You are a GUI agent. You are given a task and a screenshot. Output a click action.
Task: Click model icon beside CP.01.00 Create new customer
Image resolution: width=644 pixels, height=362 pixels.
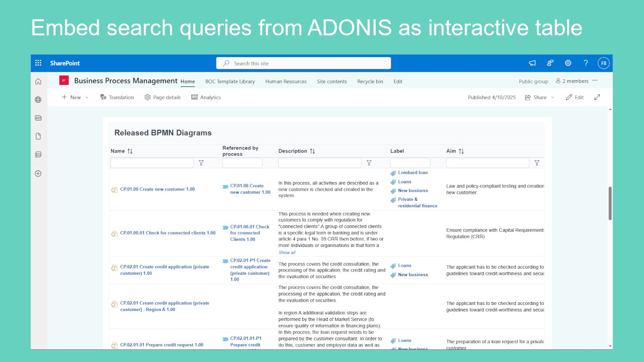tap(114, 189)
